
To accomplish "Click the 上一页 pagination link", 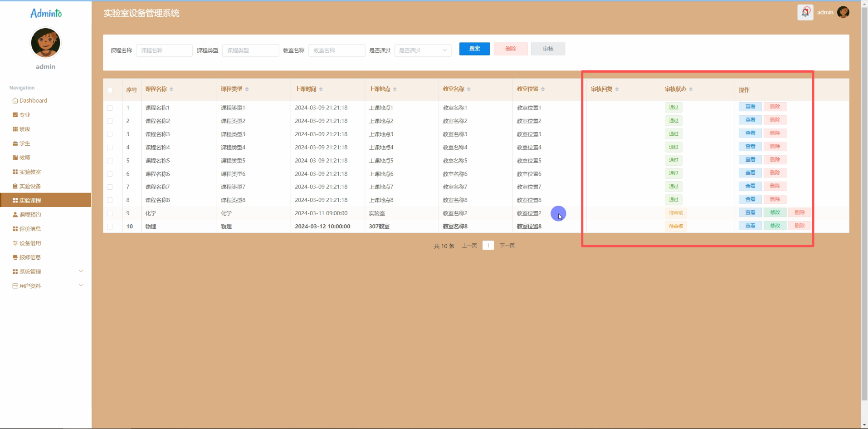I will (469, 246).
